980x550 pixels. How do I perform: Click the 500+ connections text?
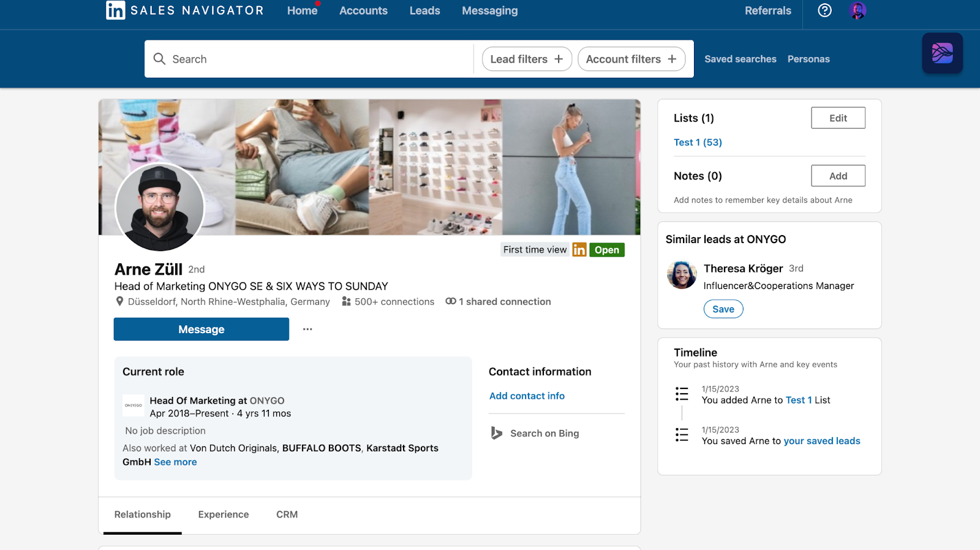(394, 301)
